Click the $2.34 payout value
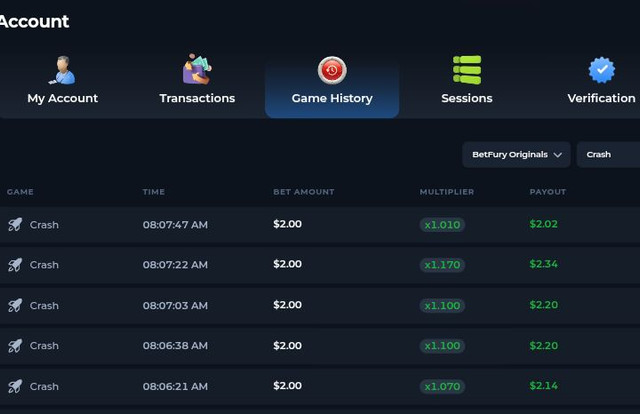This screenshot has height=414, width=640. 543,264
